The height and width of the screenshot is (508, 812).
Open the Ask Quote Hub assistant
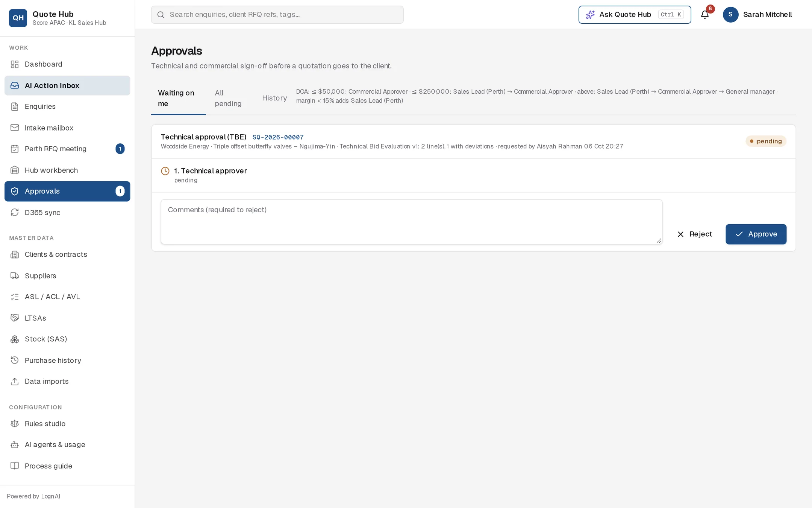(x=635, y=15)
